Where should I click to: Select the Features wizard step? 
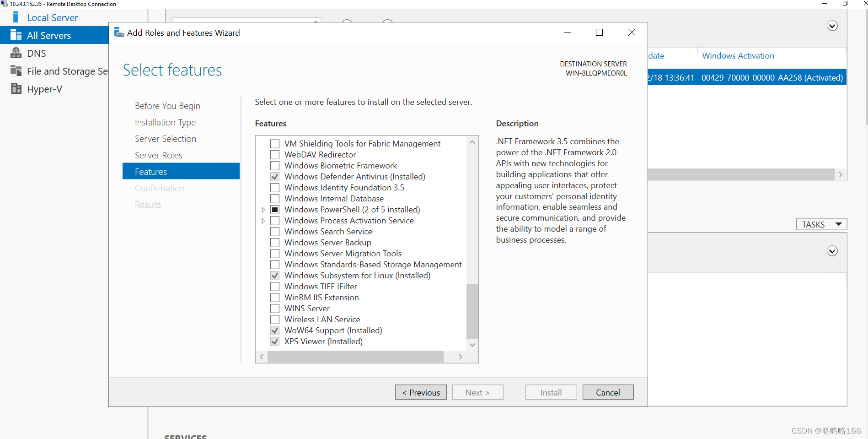click(x=181, y=172)
